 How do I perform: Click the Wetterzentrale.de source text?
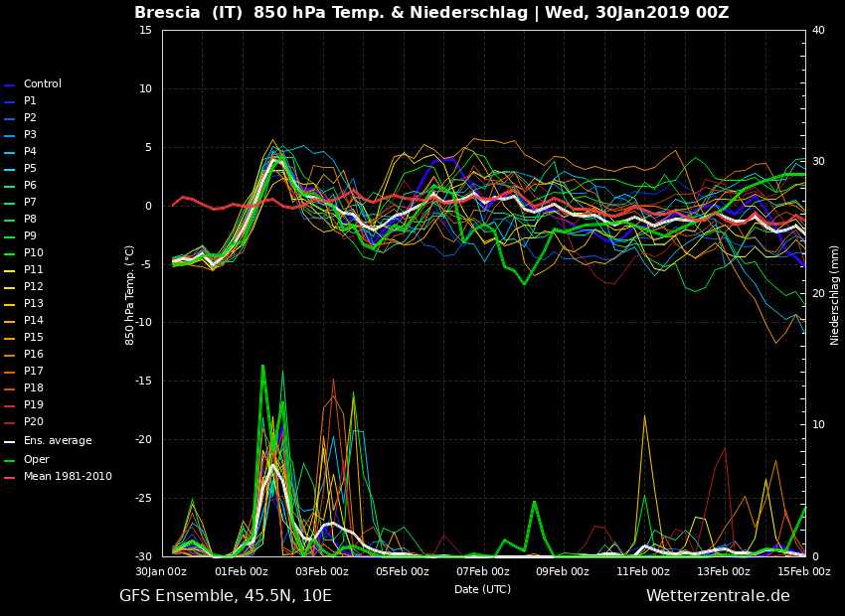click(x=718, y=596)
